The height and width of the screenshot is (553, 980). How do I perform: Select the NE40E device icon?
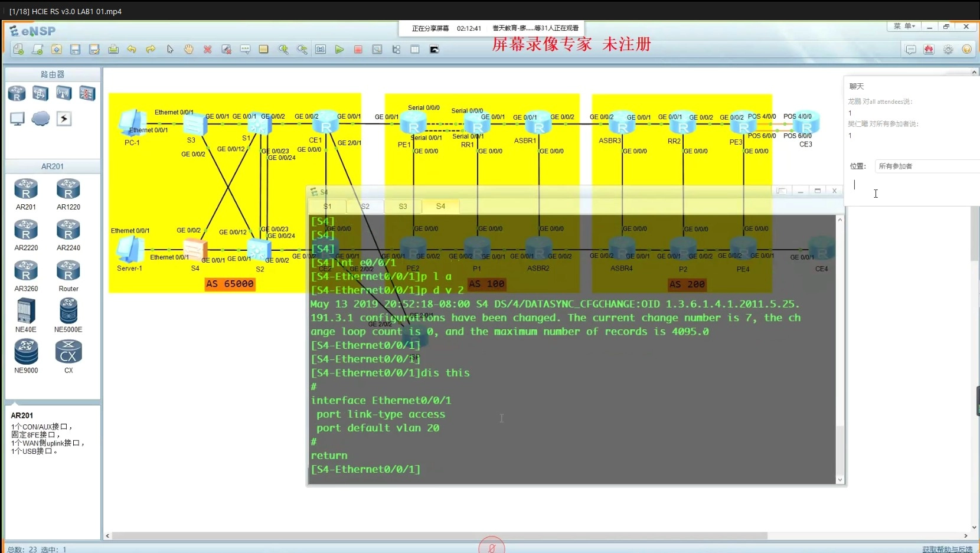tap(26, 311)
